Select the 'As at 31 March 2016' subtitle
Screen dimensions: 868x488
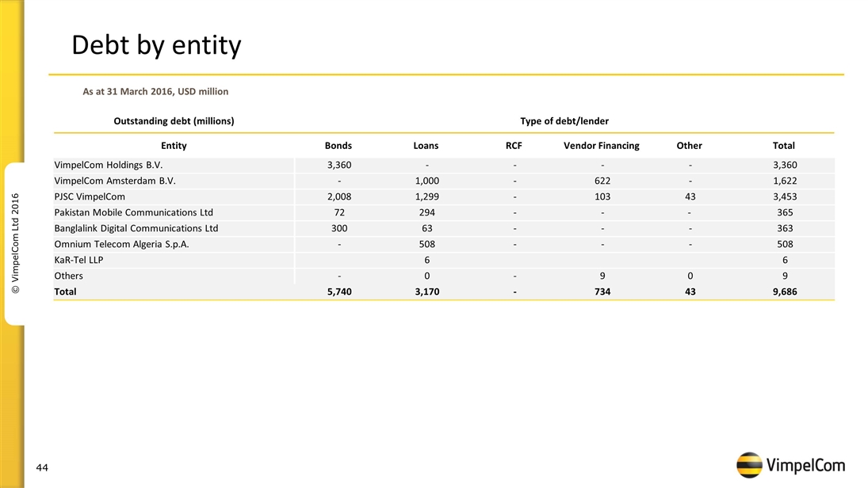tap(155, 92)
